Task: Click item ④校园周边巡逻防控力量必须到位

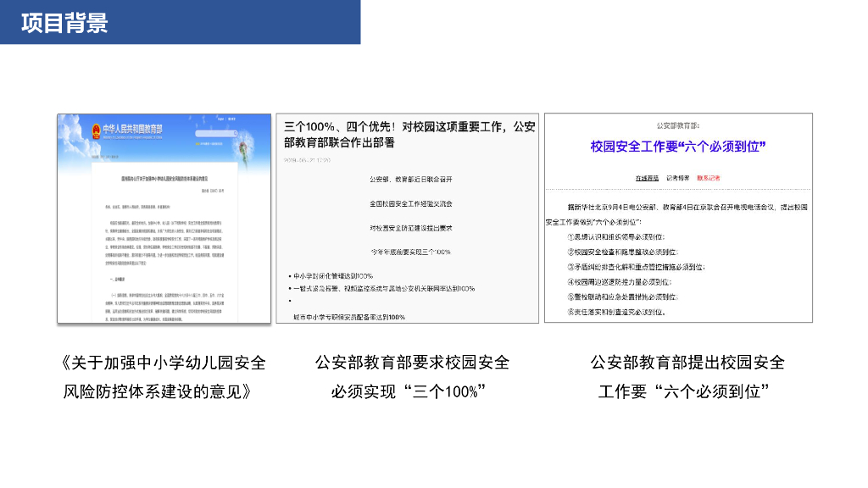Action: pyautogui.click(x=619, y=281)
